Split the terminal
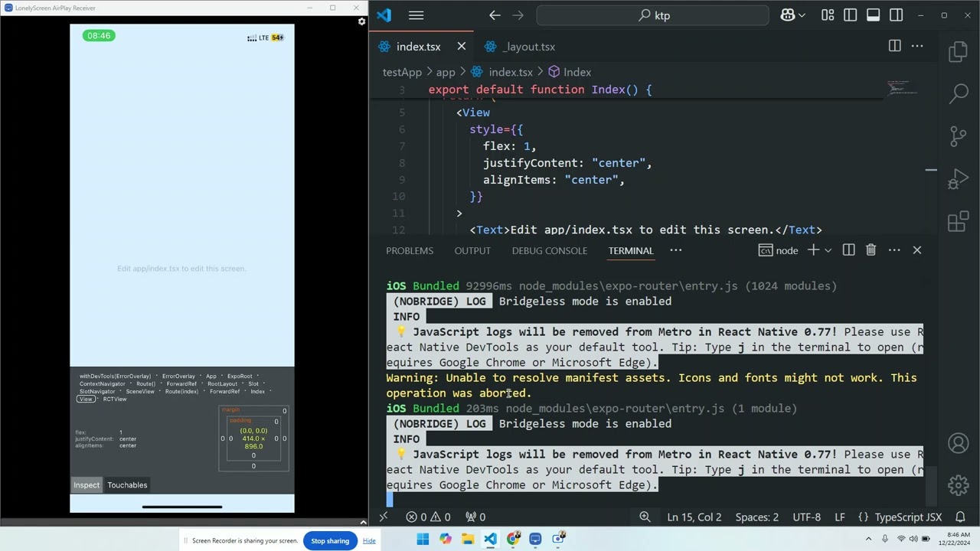 click(x=848, y=250)
